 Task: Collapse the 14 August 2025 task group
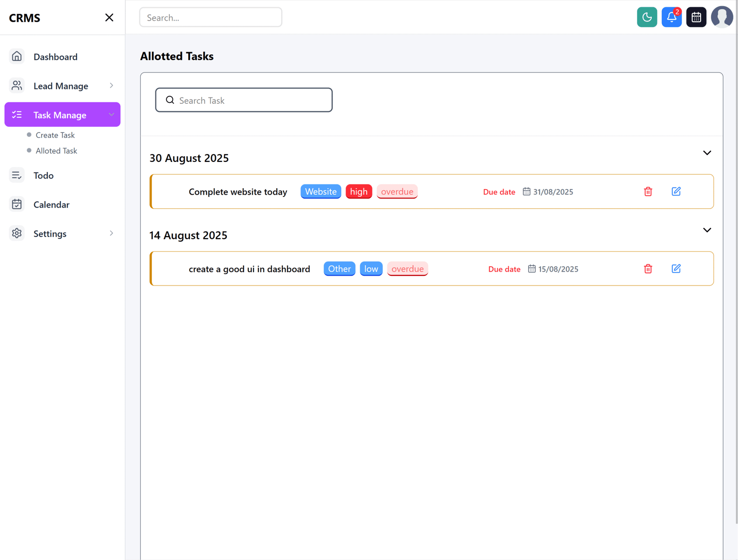(707, 230)
